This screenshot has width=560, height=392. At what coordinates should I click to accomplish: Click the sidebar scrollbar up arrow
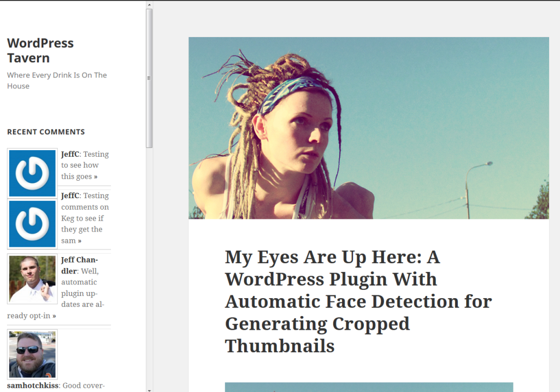click(x=149, y=5)
